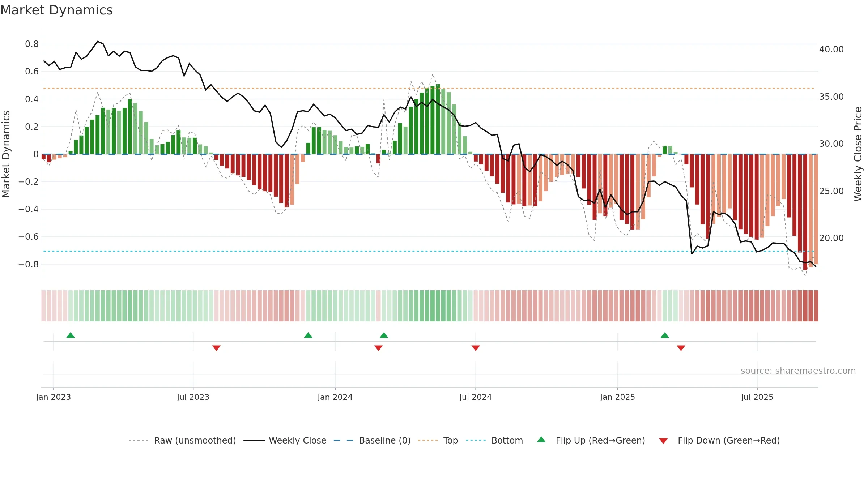Viewport: 868px width, 488px height.
Task: Click the flip-up marker near Jan 2023
Action: pos(71,335)
